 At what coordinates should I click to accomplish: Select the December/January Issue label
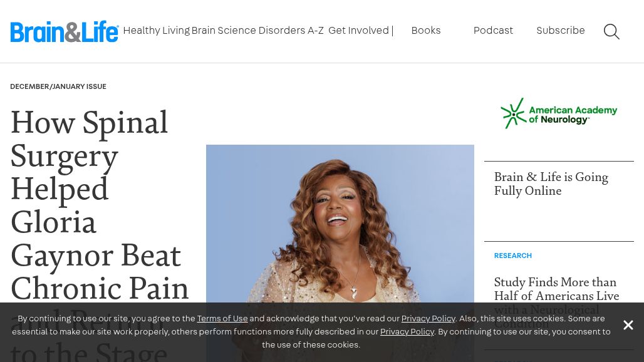point(58,86)
